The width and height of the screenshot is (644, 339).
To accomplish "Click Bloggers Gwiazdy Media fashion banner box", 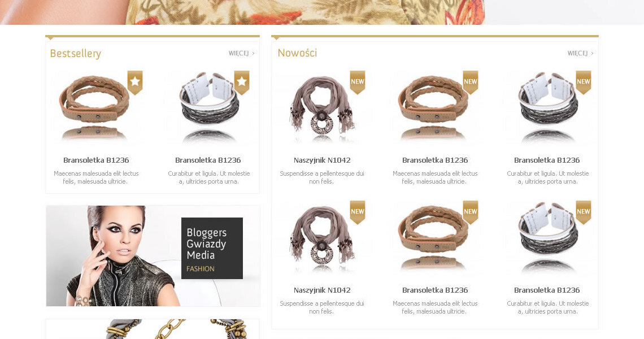I will (212, 248).
